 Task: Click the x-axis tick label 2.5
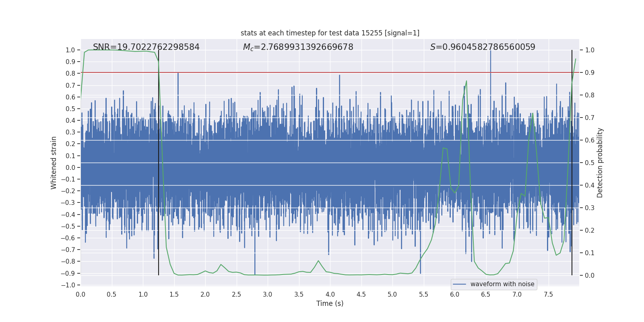[x=236, y=294]
